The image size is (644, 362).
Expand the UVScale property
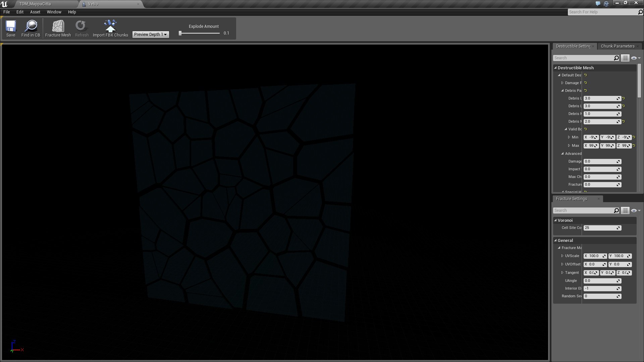pos(562,256)
